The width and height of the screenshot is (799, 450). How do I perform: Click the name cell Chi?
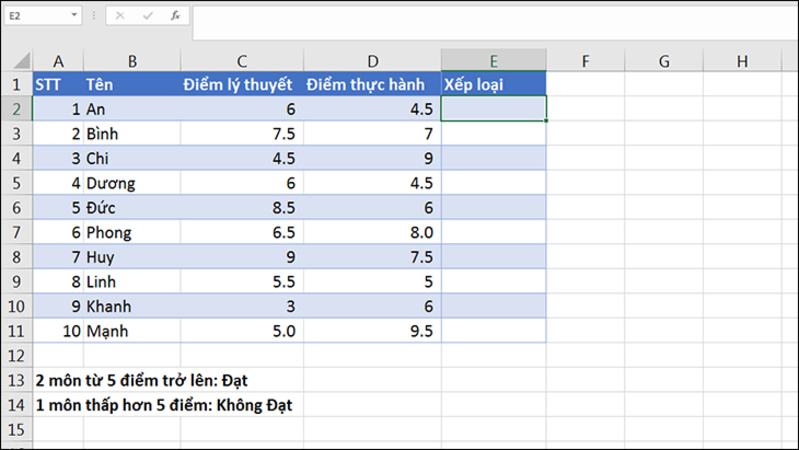132,158
